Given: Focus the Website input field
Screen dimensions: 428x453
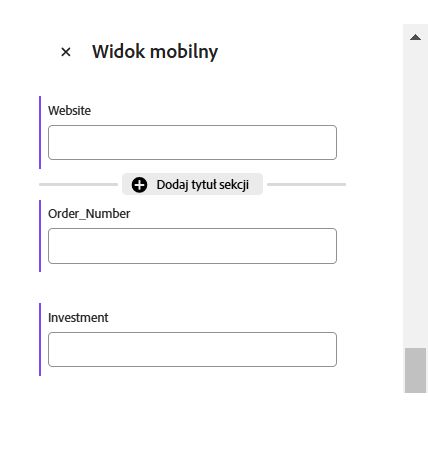Looking at the screenshot, I should [192, 143].
